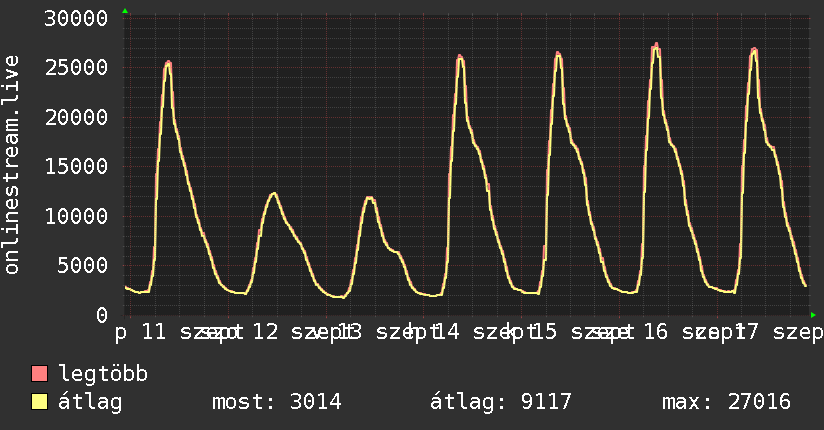
Task: Click the 'most: 3014' value
Action: 277,402
